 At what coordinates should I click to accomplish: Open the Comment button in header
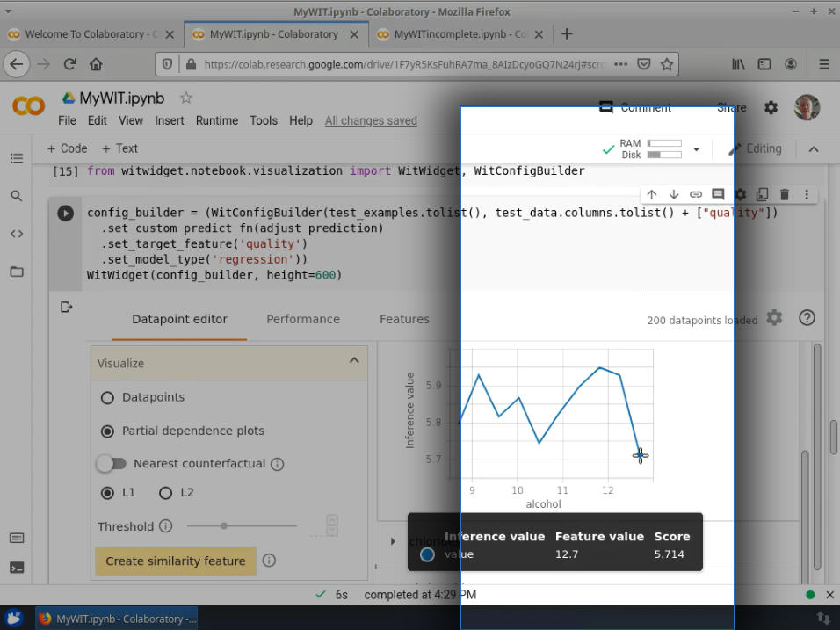point(635,108)
